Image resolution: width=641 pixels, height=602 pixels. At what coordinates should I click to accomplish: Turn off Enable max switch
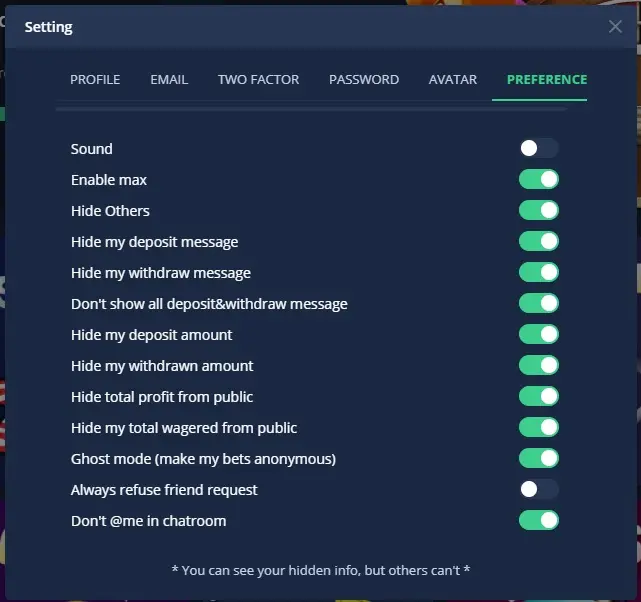click(539, 179)
